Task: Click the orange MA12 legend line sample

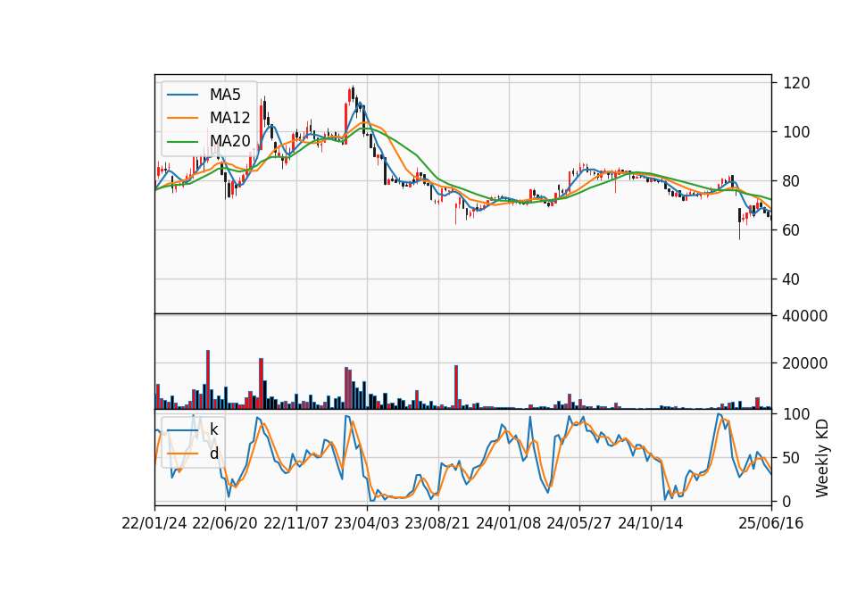Action: (182, 118)
